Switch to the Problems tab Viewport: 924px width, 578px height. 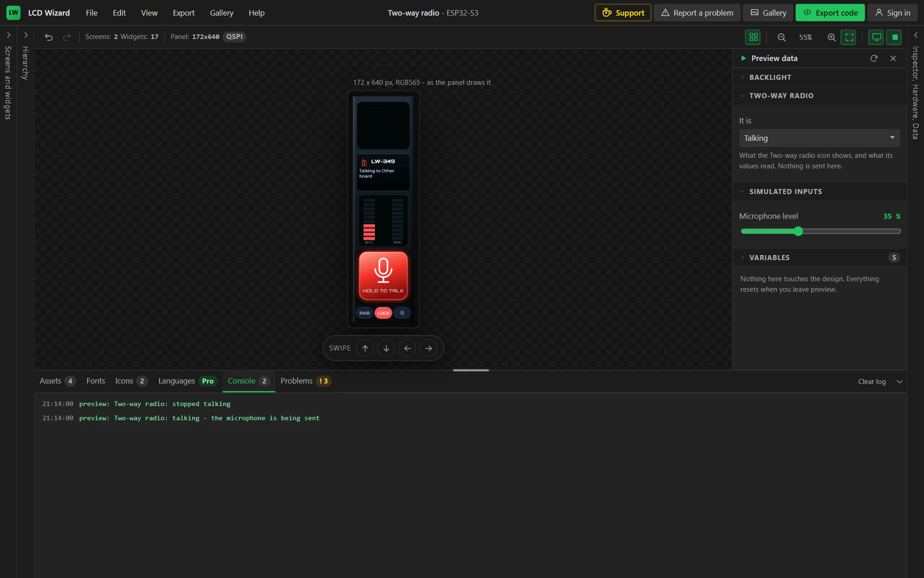(x=305, y=381)
